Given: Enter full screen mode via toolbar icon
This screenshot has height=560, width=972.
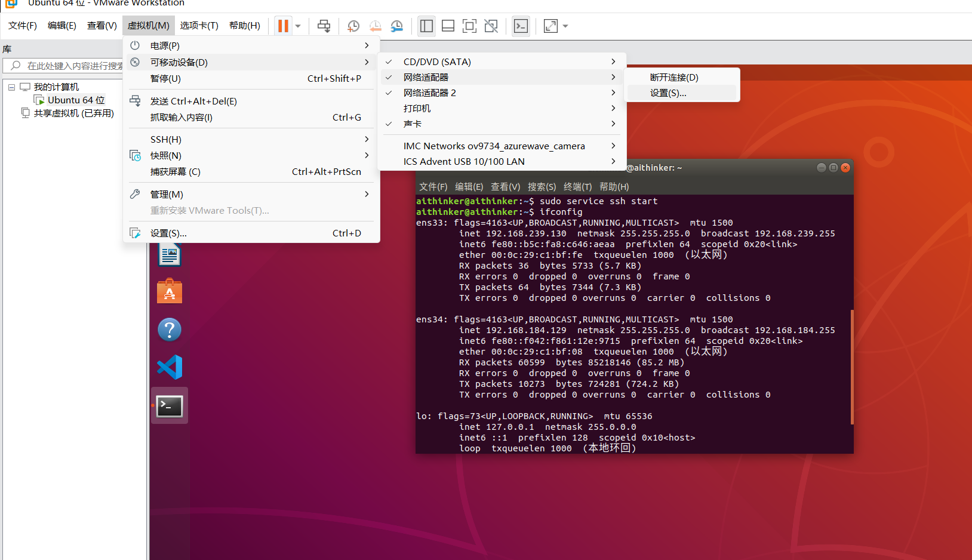Looking at the screenshot, I should click(x=470, y=26).
